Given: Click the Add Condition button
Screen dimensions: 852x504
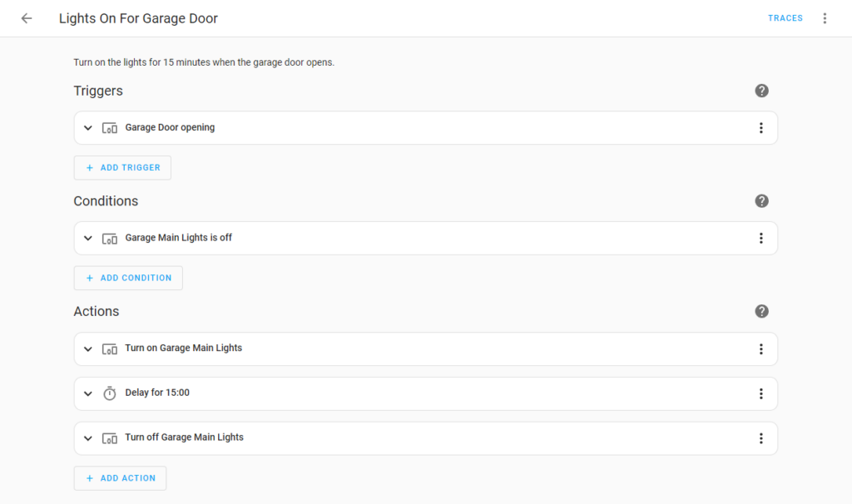Looking at the screenshot, I should [x=128, y=278].
